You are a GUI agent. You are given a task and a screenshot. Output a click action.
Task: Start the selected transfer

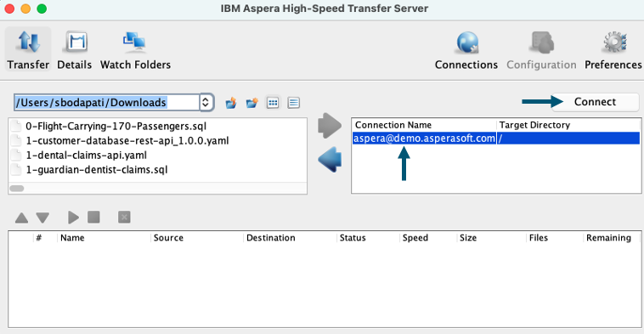tap(73, 218)
